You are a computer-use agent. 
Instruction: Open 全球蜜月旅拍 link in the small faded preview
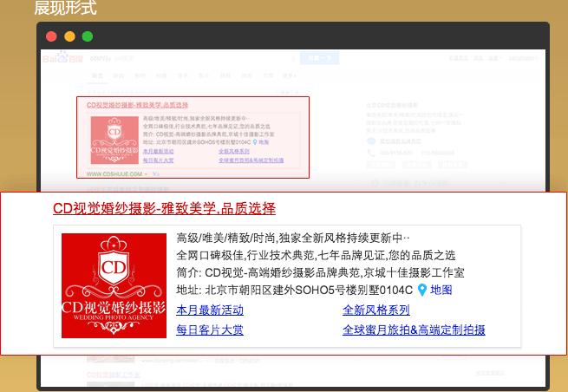[251, 160]
